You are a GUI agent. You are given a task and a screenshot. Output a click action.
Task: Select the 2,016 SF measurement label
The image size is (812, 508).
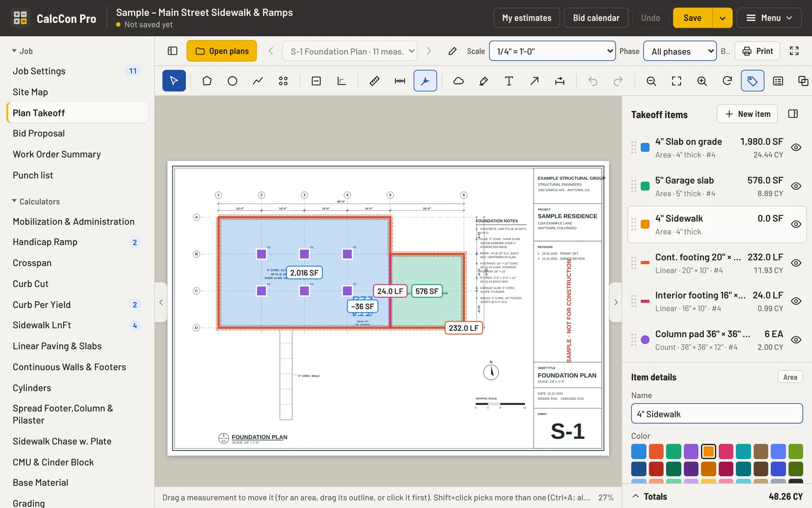tap(304, 273)
